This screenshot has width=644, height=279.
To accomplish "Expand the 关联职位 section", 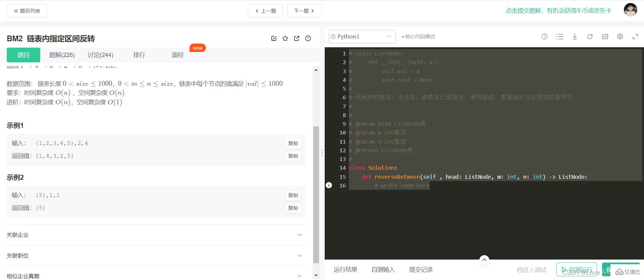I will [156, 256].
